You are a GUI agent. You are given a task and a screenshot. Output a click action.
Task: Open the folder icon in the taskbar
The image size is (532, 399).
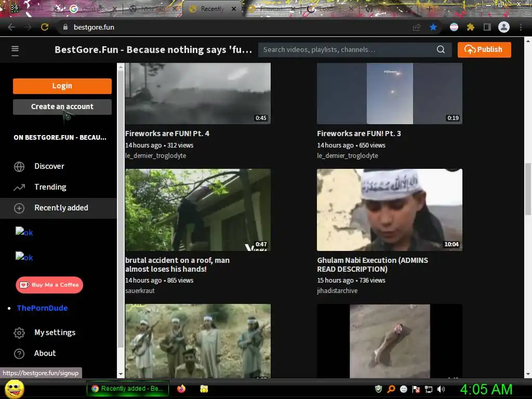204,389
